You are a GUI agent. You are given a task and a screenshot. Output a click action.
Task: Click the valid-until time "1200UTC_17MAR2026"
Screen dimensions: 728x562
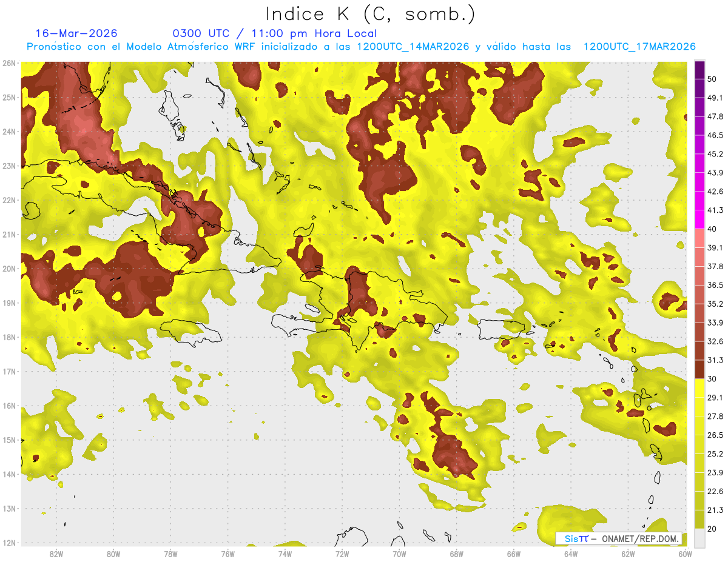[x=639, y=47]
